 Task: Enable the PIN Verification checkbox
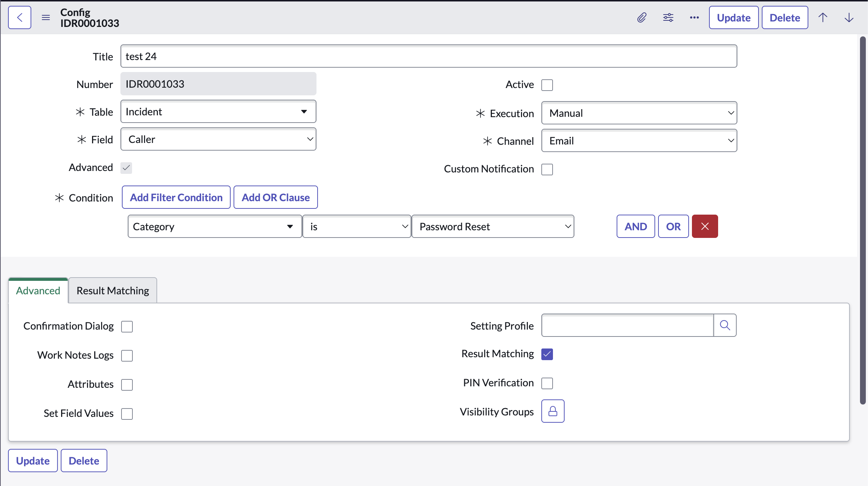click(547, 383)
